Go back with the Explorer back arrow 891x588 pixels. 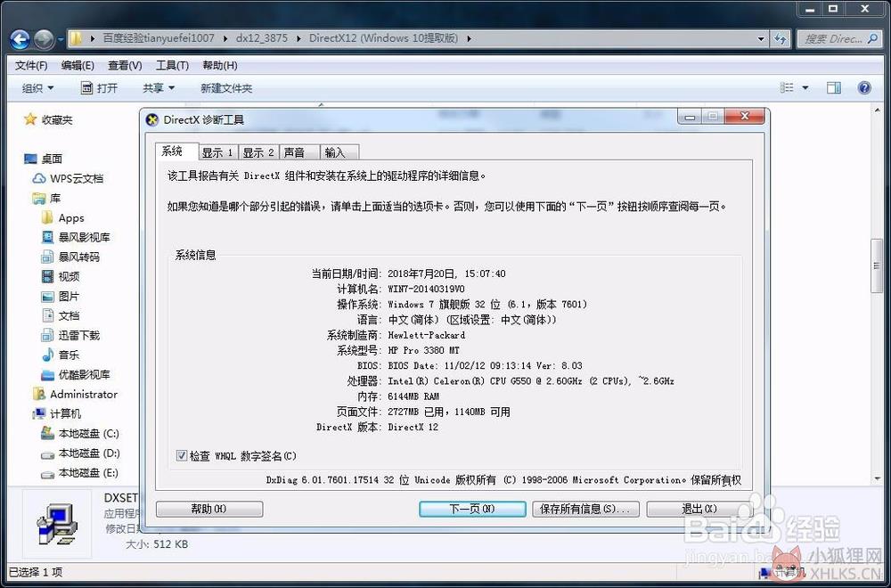20,39
